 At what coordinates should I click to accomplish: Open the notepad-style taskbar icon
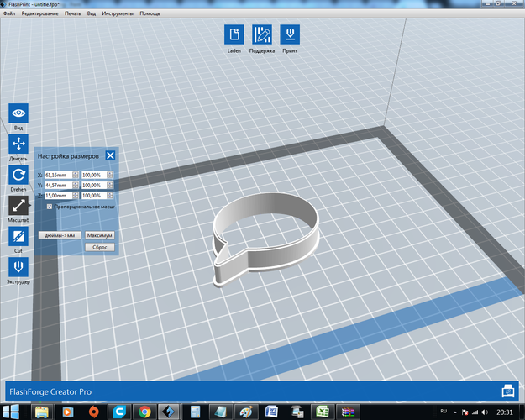point(221,412)
